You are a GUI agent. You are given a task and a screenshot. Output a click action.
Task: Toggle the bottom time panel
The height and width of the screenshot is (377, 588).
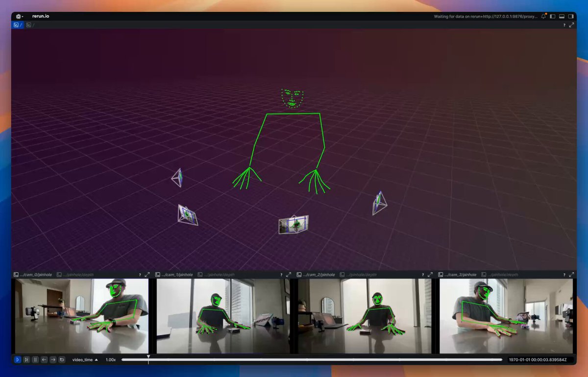pos(562,16)
